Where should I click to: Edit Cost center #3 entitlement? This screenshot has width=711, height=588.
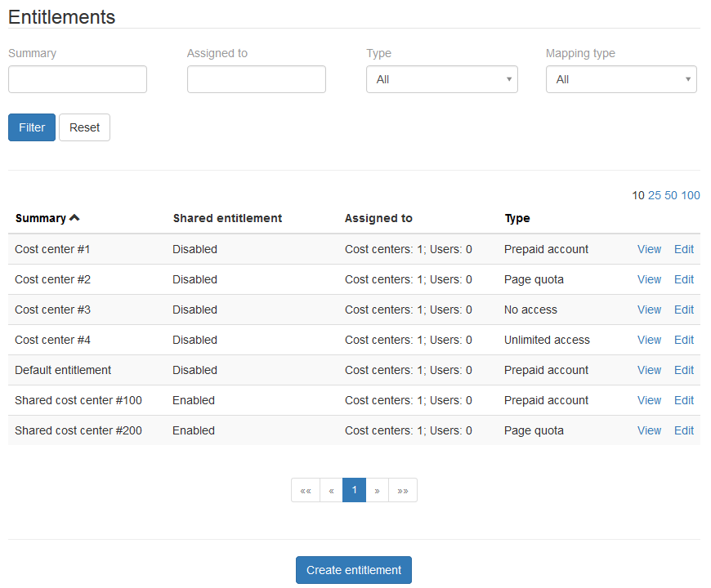(x=684, y=310)
